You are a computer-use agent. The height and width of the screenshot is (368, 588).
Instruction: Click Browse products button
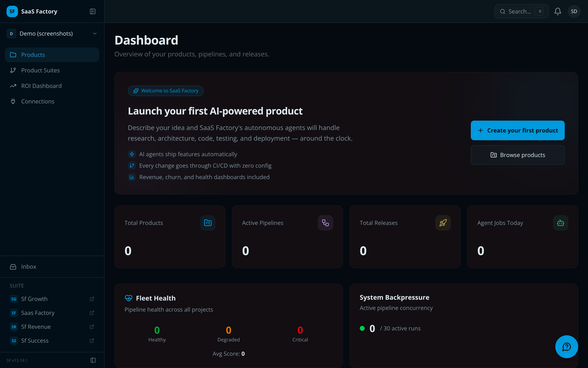[518, 155]
